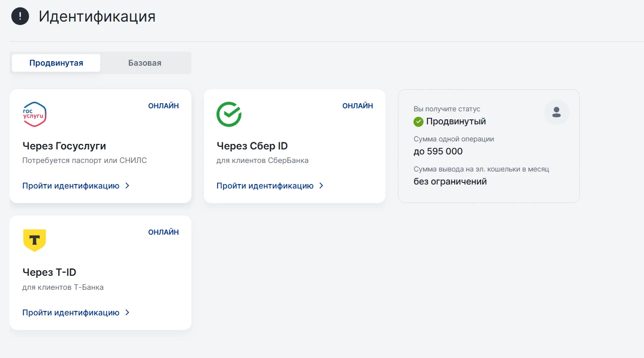Screen dimensions: 644x358
Task: Click the ОНЛАЙН label in Госуслуги card
Action: point(163,106)
